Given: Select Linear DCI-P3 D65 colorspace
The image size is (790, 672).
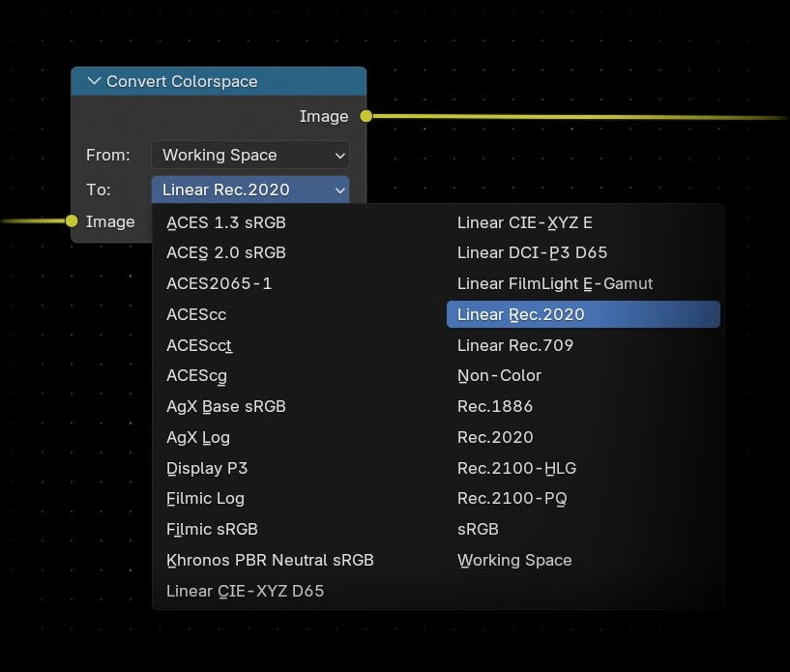Looking at the screenshot, I should point(531,252).
